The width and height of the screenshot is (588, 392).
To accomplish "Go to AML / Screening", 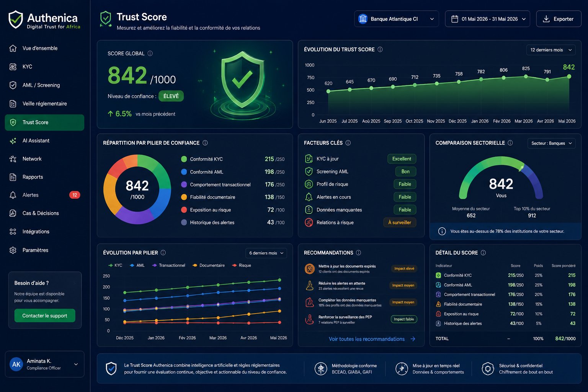I will click(x=44, y=85).
